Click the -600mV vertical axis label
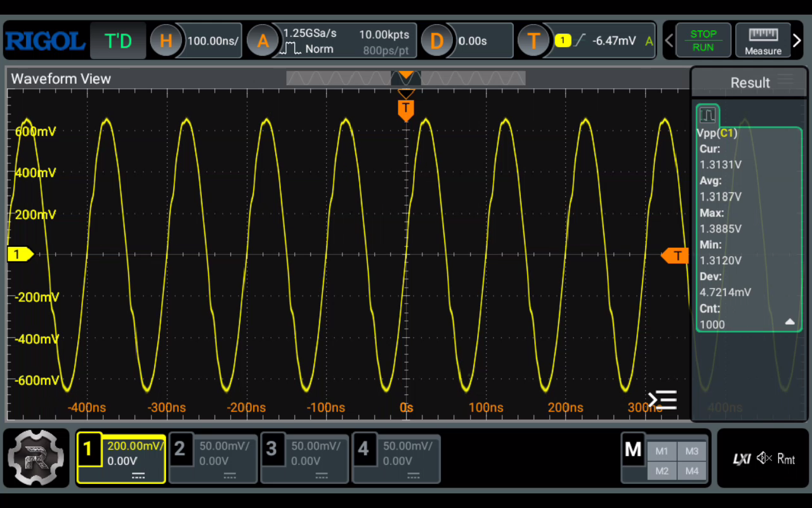 [x=36, y=380]
